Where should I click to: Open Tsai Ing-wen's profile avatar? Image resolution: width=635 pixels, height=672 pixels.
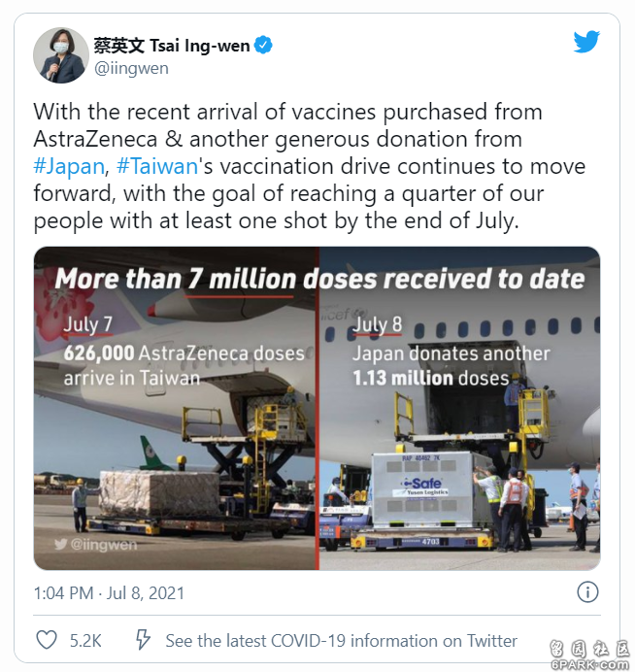[61, 55]
